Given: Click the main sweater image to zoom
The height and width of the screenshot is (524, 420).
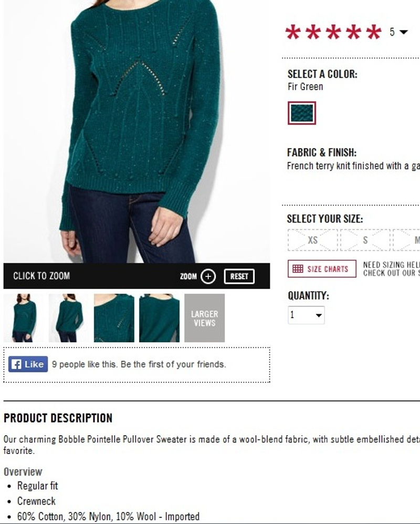Looking at the screenshot, I should pyautogui.click(x=136, y=131).
